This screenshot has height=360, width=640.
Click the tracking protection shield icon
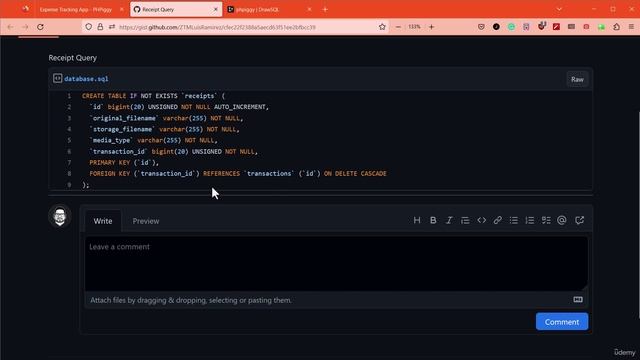[x=89, y=27]
